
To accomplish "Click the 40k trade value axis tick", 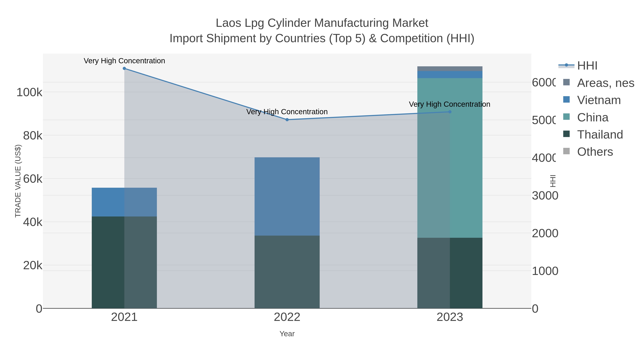I will [x=33, y=222].
